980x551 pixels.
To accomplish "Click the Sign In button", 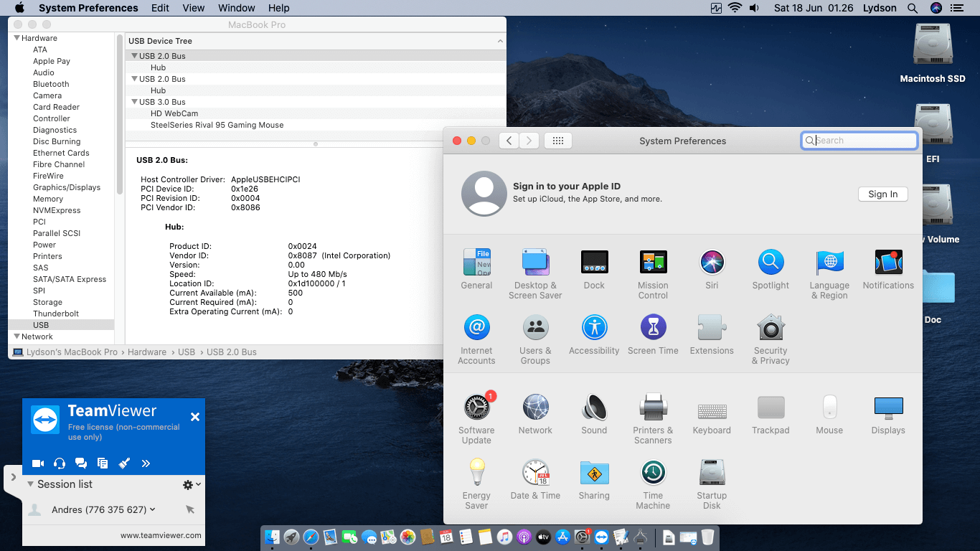I will pyautogui.click(x=882, y=194).
